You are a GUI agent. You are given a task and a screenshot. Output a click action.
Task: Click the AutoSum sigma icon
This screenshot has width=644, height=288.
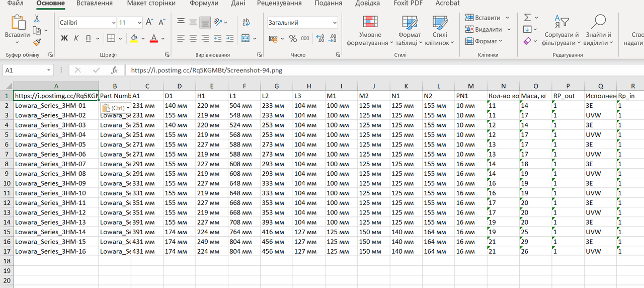click(x=527, y=18)
